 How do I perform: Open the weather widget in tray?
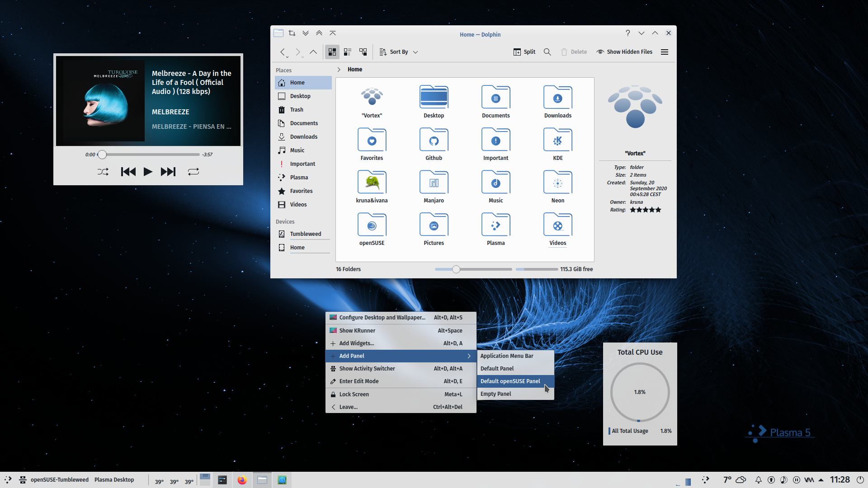734,480
